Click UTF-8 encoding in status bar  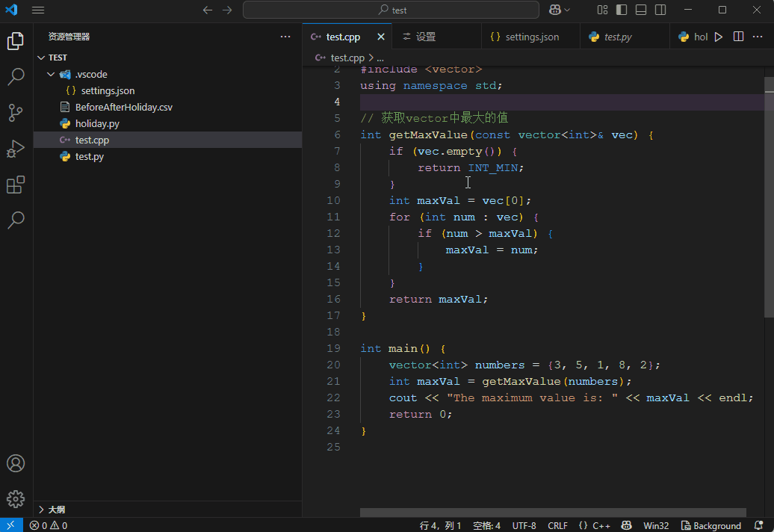pyautogui.click(x=524, y=525)
